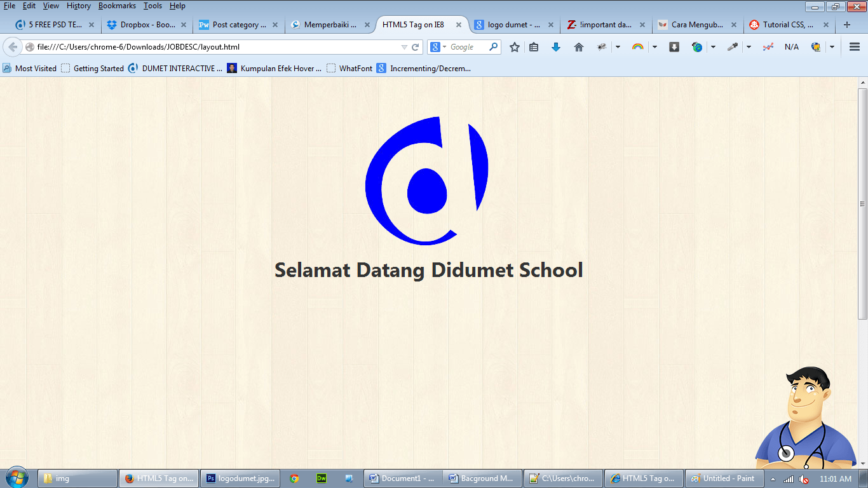Image resolution: width=868 pixels, height=488 pixels.
Task: Open the Downloads arrow in the toolbar
Action: (556, 47)
